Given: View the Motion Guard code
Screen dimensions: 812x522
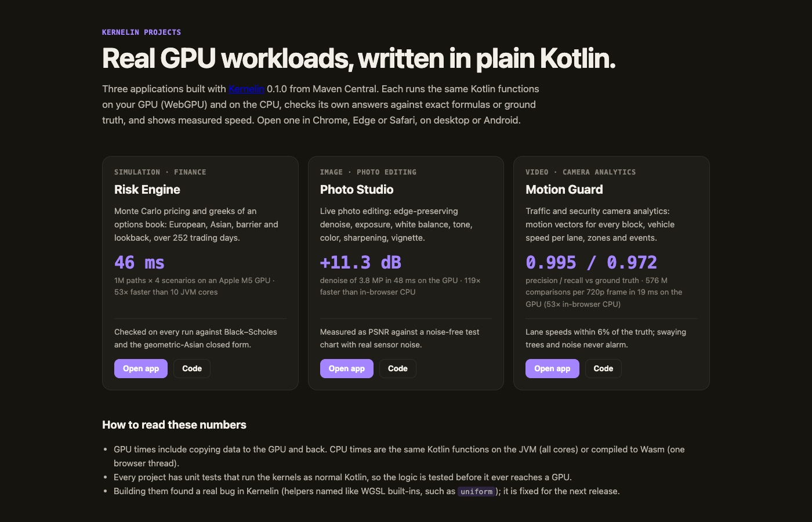Looking at the screenshot, I should pyautogui.click(x=603, y=368).
